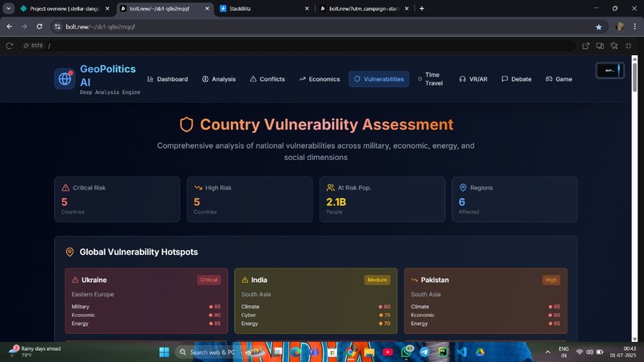Click the Medium badge on India
Screen dimensions: 644x362
click(x=377, y=280)
